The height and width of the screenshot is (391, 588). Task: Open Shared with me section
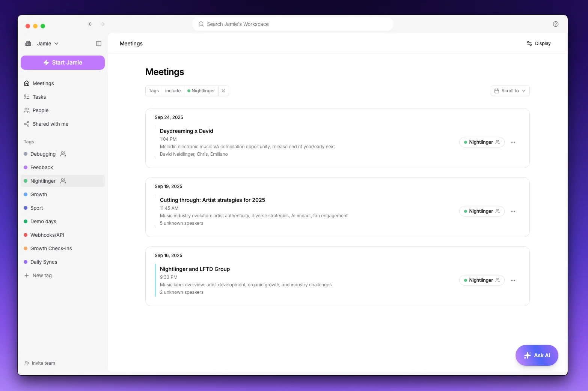point(63,124)
